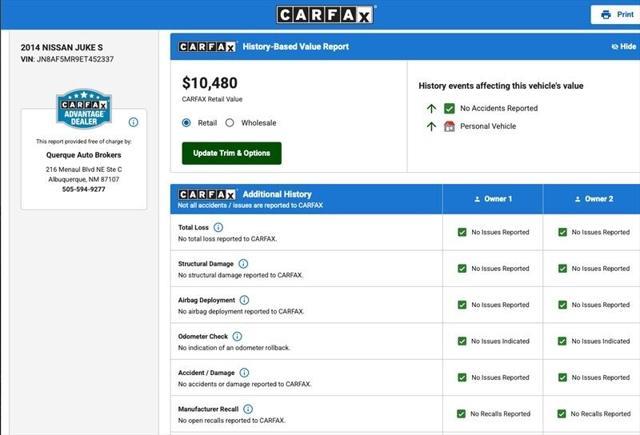Click the Airbag Deployment info icon
The width and height of the screenshot is (640, 435).
[244, 300]
